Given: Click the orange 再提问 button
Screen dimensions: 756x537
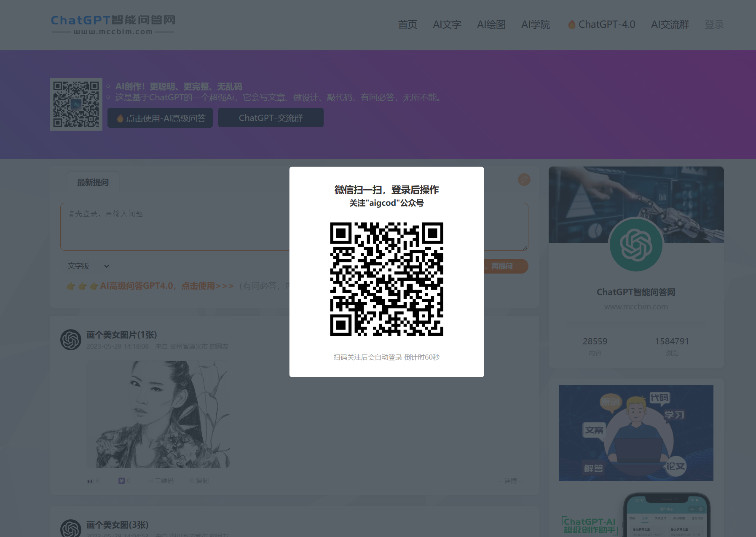Looking at the screenshot, I should (505, 266).
